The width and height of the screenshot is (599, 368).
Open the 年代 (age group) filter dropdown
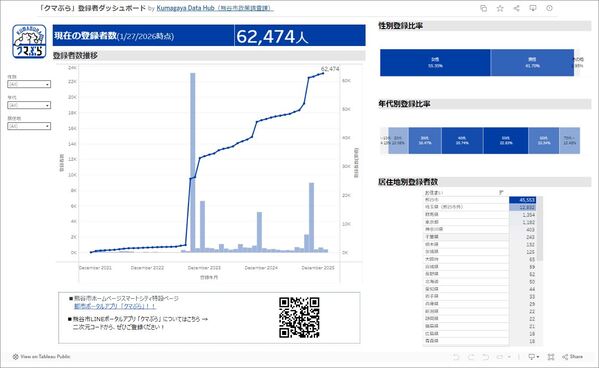[29, 105]
